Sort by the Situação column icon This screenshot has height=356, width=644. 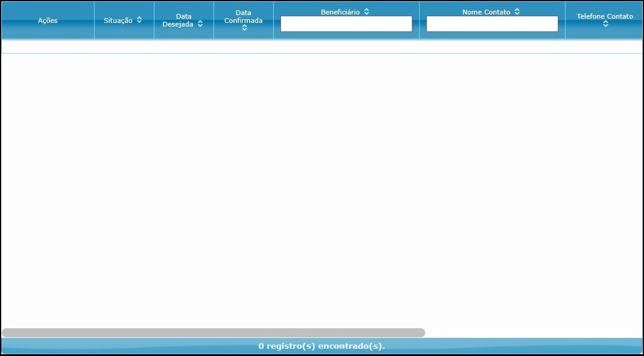click(139, 20)
